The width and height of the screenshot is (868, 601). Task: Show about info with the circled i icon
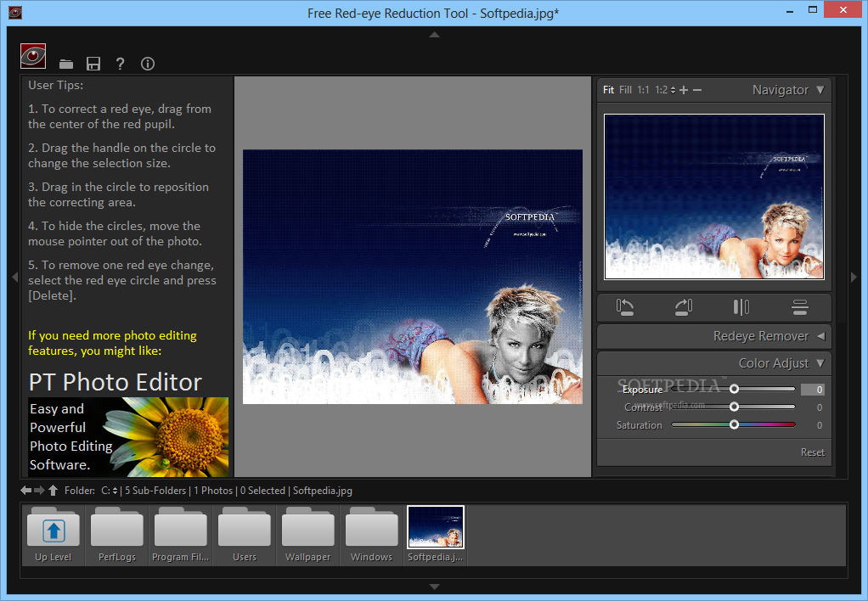(x=148, y=64)
